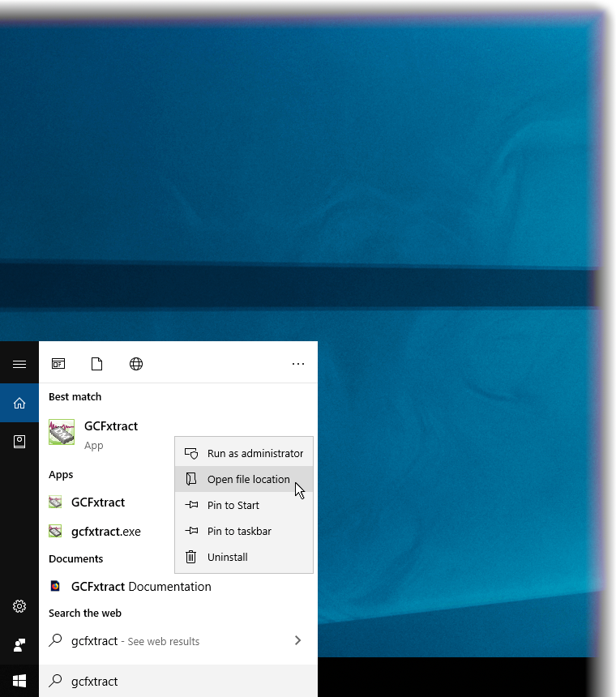616x697 pixels.
Task: Click the GCFxtract icon under Apps
Action: pos(55,502)
